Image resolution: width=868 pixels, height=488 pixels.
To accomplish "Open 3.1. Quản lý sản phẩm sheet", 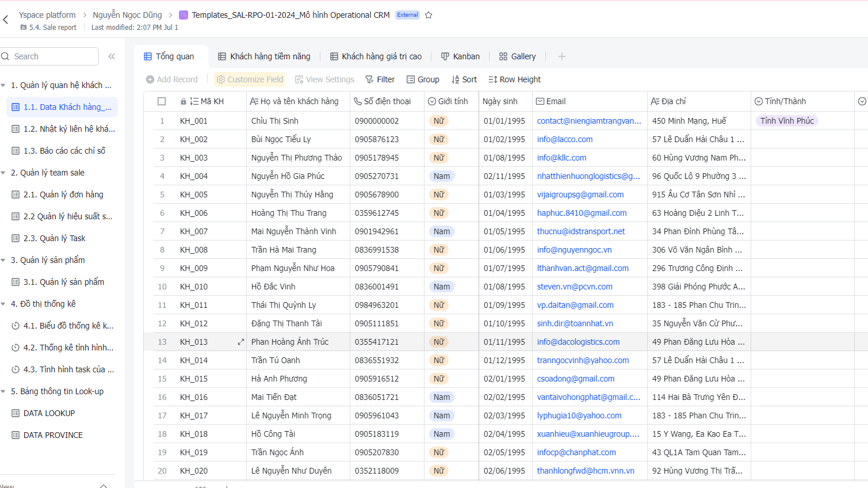I will 62,282.
